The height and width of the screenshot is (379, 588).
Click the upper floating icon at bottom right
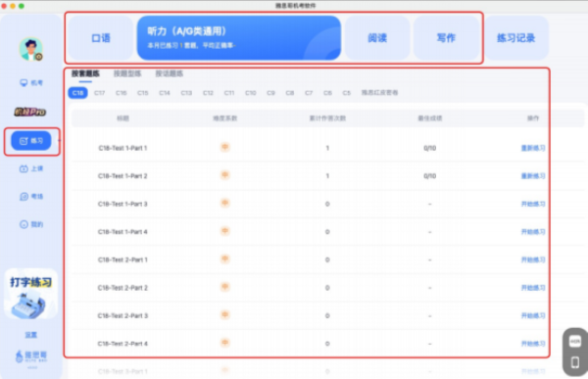point(575,342)
